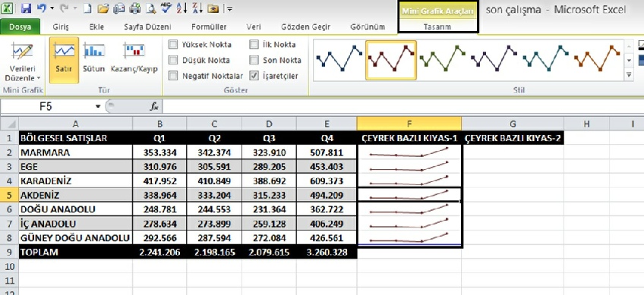Screen dimensions: 644x295
Task: Click inside the formula bar
Action: click(x=402, y=107)
